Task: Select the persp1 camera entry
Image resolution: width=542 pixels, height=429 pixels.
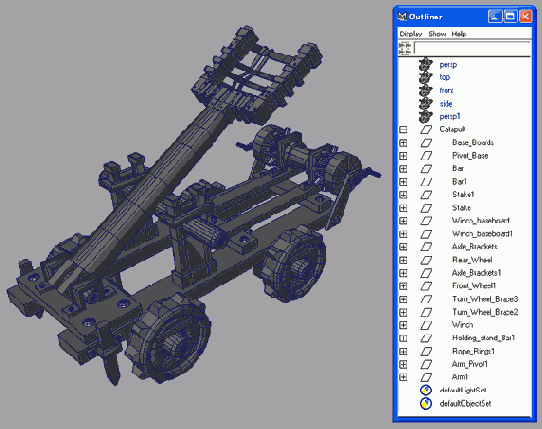Action: (450, 116)
